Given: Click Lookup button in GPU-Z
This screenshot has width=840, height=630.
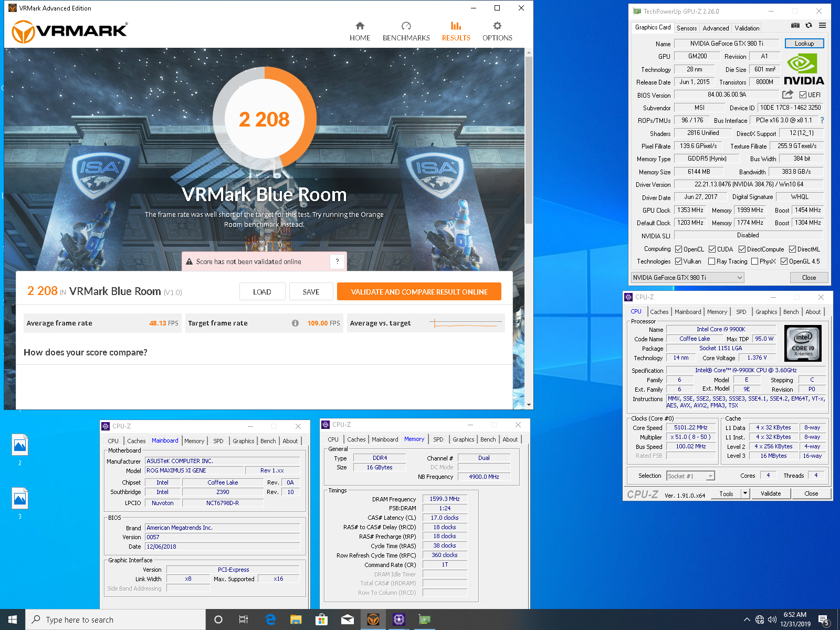Looking at the screenshot, I should (804, 44).
